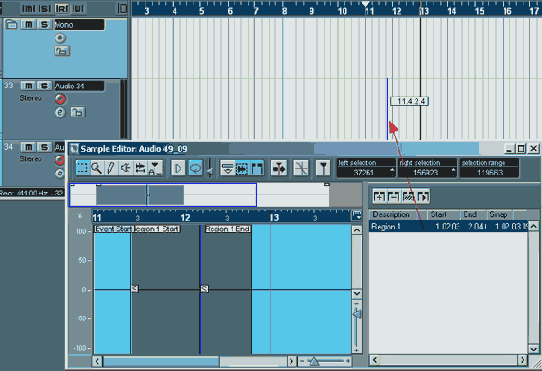
Task: Select the Draw pencil tool
Action: click(x=111, y=168)
